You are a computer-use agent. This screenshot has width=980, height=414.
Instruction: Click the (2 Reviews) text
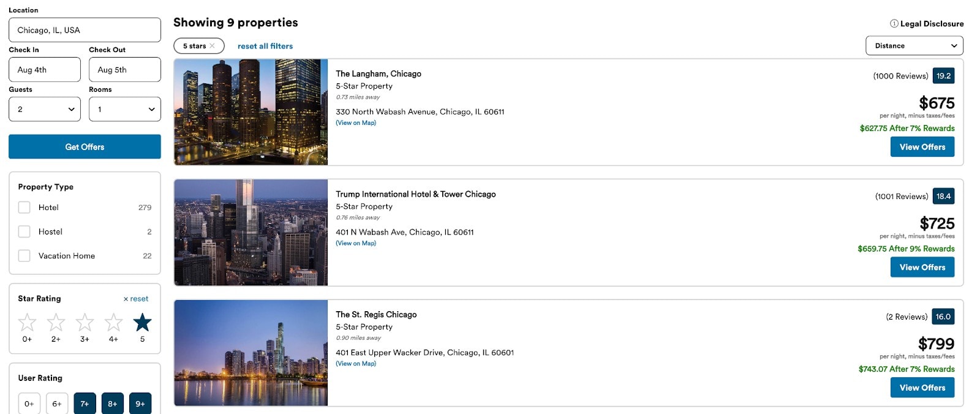point(907,317)
